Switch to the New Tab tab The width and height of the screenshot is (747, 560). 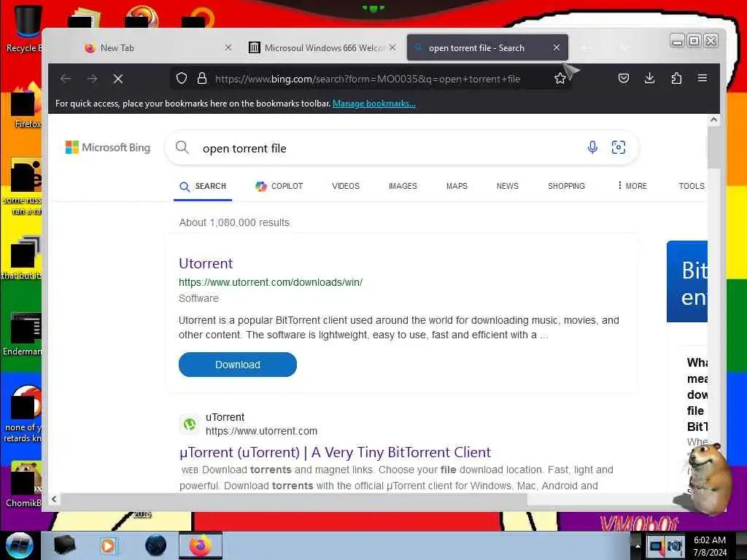coord(158,47)
